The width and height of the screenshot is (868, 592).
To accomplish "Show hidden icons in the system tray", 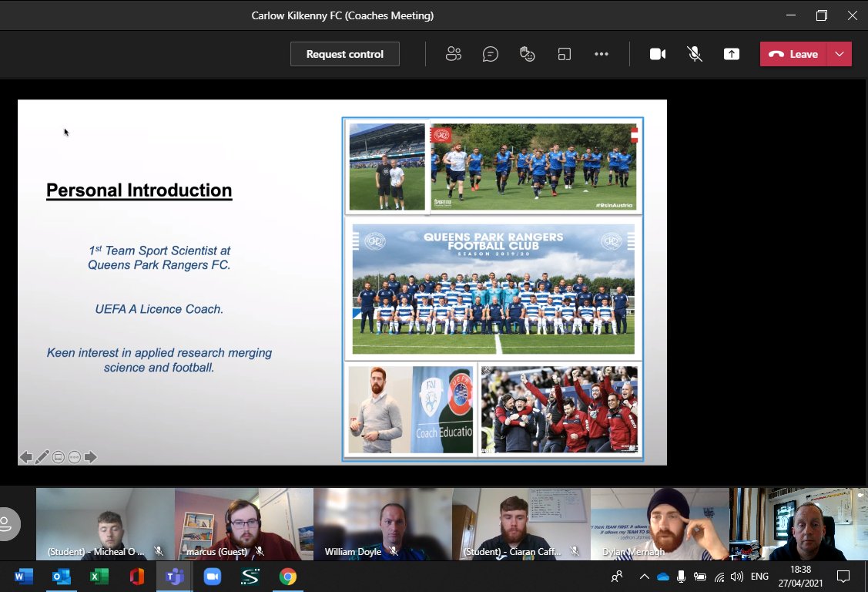I will [644, 576].
